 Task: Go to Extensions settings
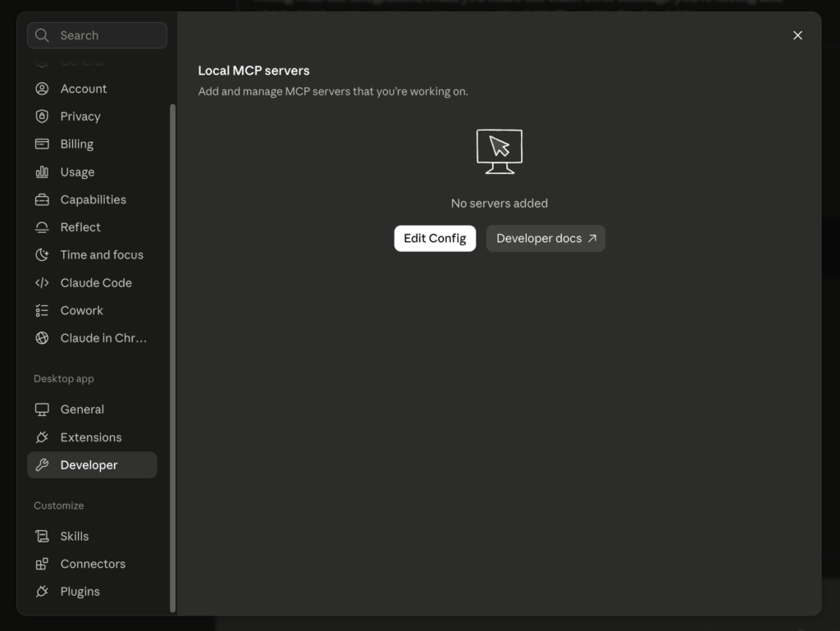click(x=92, y=437)
